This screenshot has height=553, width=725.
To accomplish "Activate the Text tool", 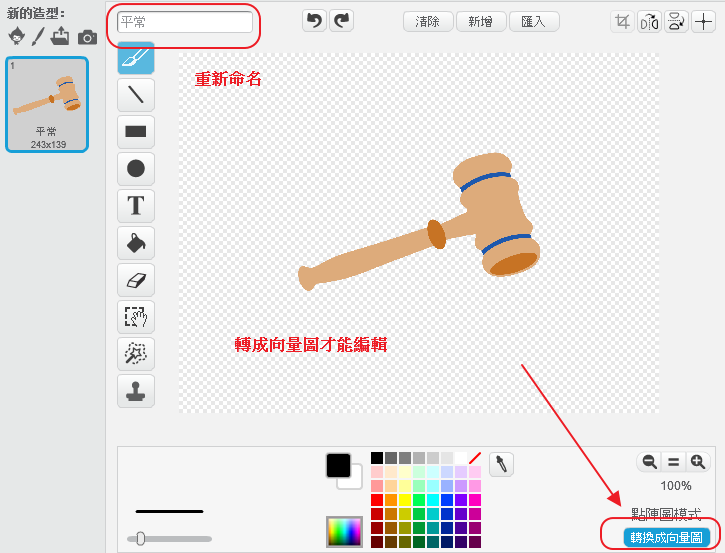I will [x=136, y=206].
